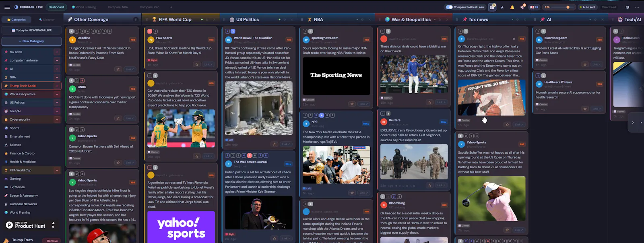Click the New Category button
The image size is (644, 243).
pyautogui.click(x=31, y=41)
